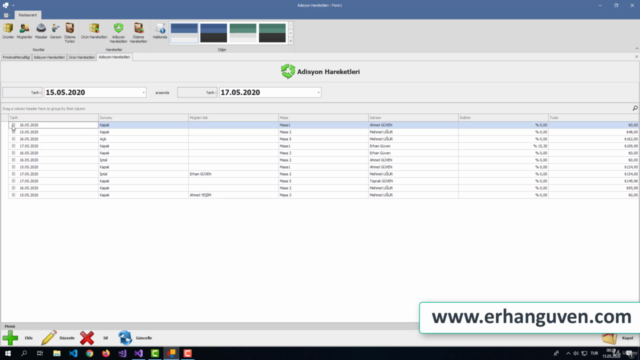The height and width of the screenshot is (360, 640).
Task: Open Firefox from taskbar
Action: pos(106,353)
